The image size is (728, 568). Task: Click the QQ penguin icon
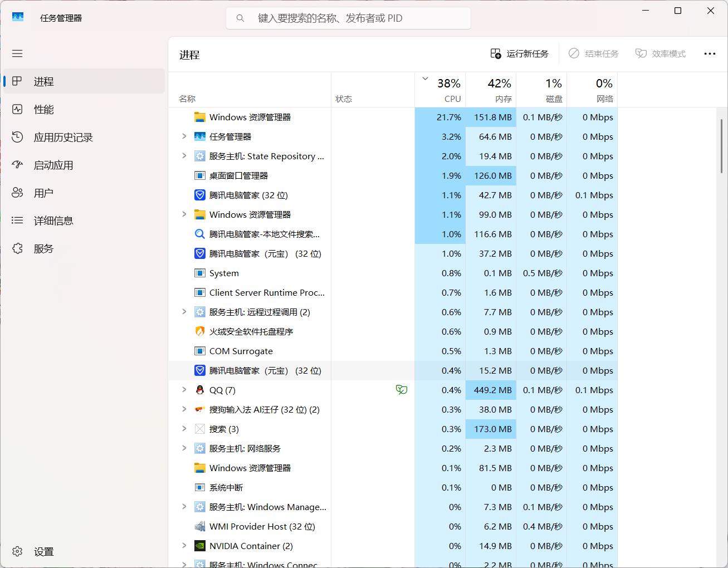pyautogui.click(x=200, y=390)
